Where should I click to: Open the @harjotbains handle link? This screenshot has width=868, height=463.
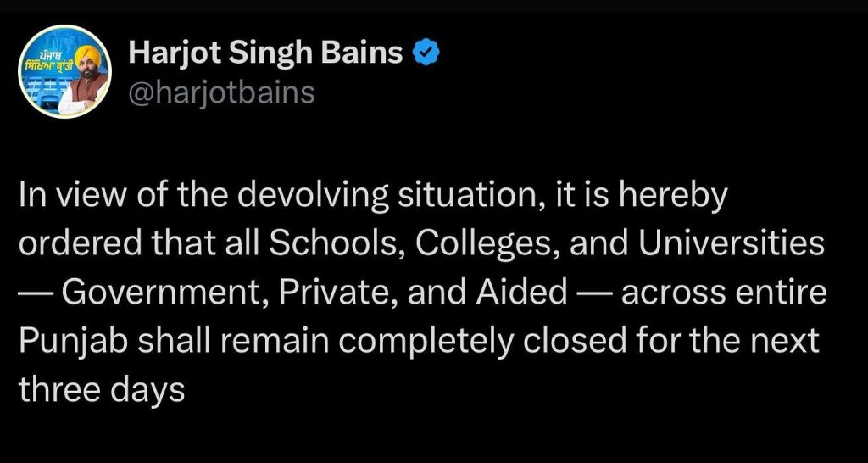tap(221, 92)
